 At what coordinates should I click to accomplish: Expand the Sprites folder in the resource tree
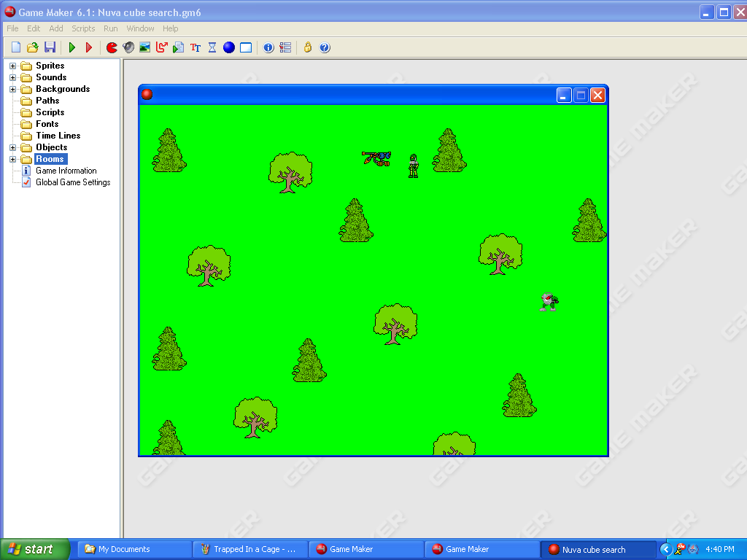pos(12,65)
